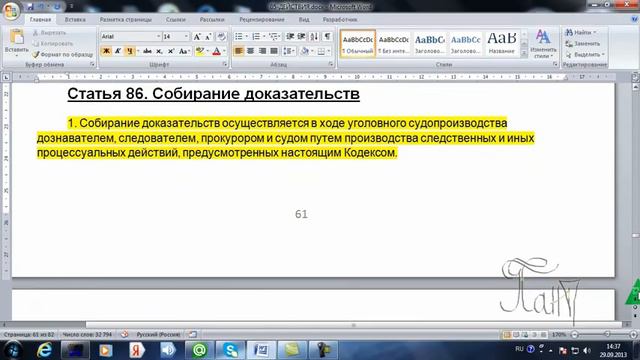Switch to the Вставка tab

75,20
